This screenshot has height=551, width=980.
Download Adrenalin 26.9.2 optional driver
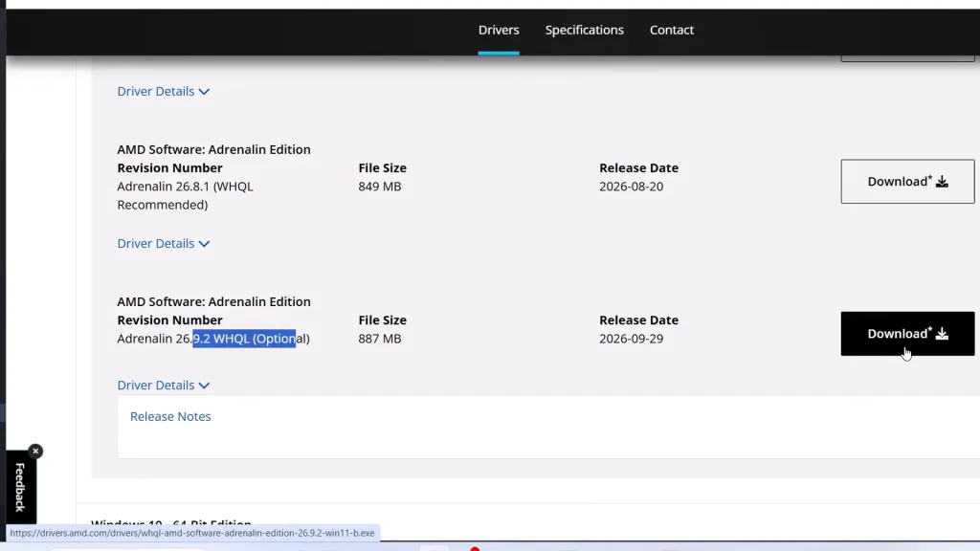(907, 334)
